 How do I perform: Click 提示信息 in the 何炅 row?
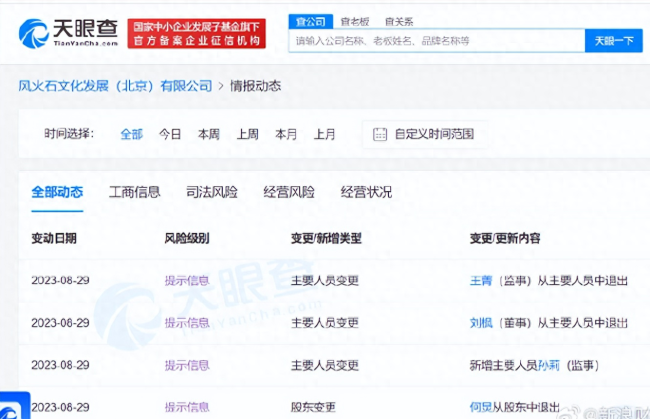(187, 407)
